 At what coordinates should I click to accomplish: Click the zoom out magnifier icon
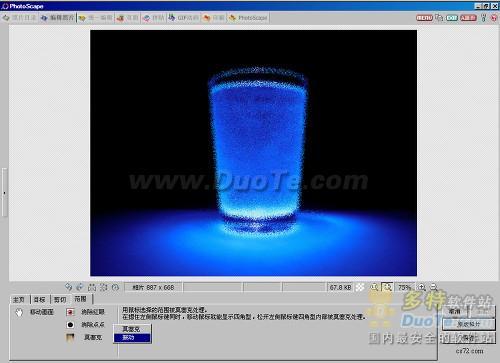click(x=434, y=287)
